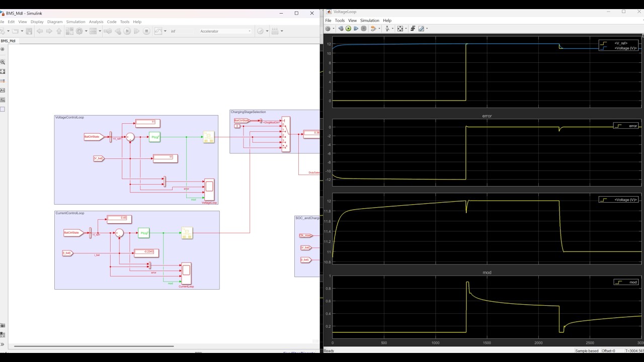644x362 pixels.
Task: Select the Image tool in canvas palette
Action: click(3, 100)
